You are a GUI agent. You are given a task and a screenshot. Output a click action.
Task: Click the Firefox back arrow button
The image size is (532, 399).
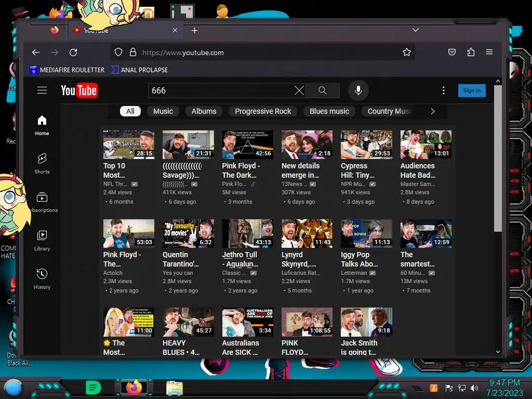(36, 52)
